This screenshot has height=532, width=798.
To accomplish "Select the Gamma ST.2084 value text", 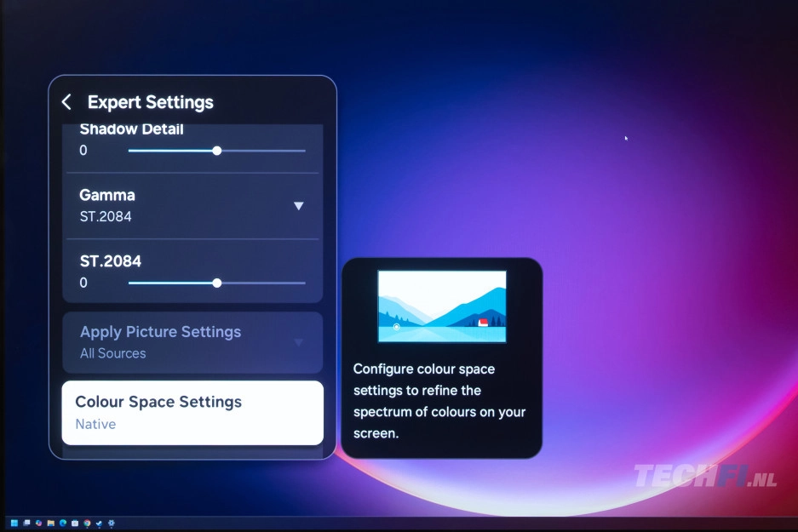I will [x=106, y=217].
